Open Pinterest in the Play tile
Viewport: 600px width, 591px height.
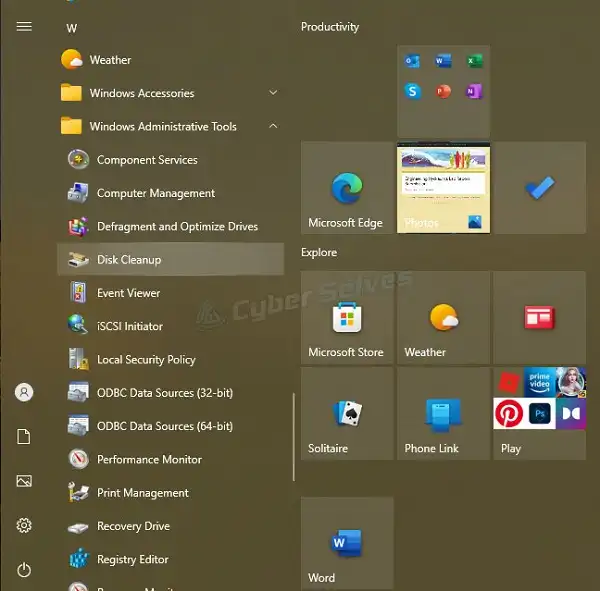[x=509, y=413]
